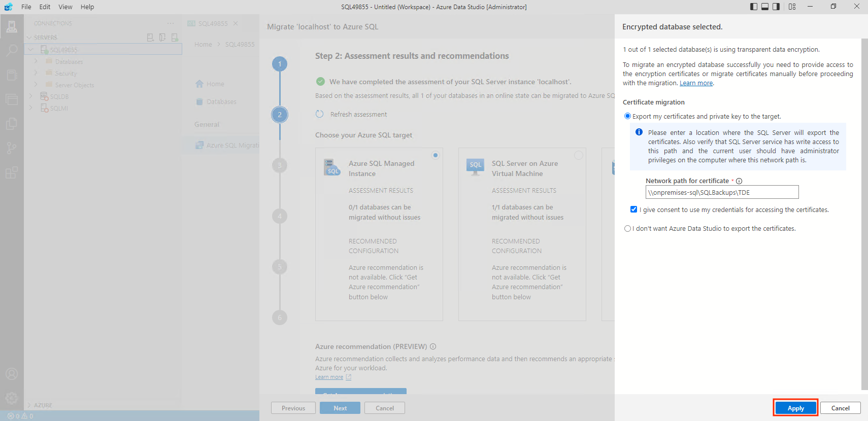The height and width of the screenshot is (421, 868).
Task: Select don't export certificates radio option
Action: click(x=627, y=229)
